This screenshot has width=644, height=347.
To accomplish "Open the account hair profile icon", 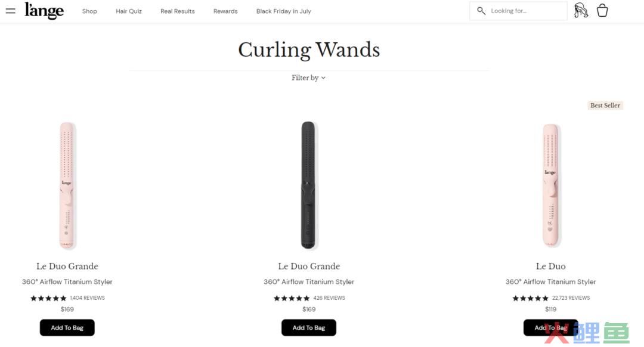I will tap(581, 11).
